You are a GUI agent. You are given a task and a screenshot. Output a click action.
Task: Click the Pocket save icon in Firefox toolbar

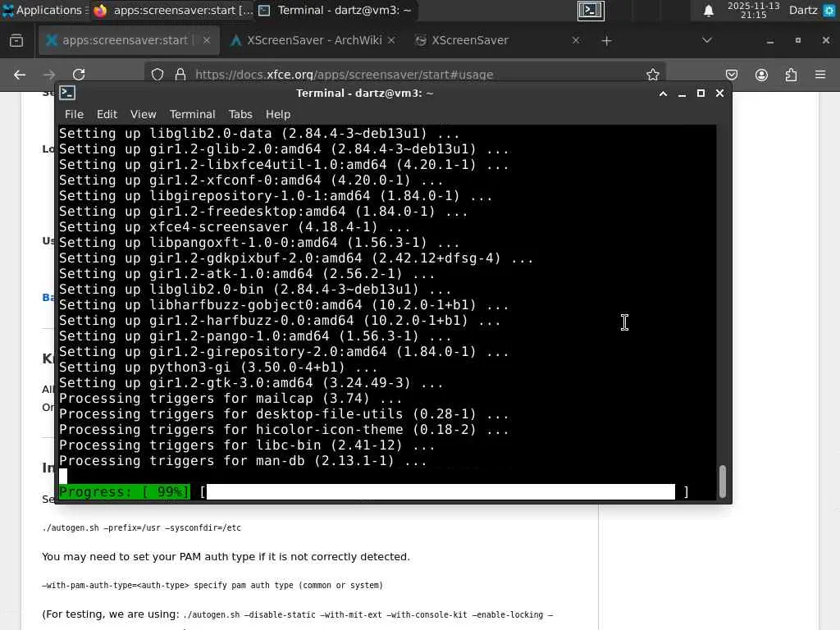[731, 75]
